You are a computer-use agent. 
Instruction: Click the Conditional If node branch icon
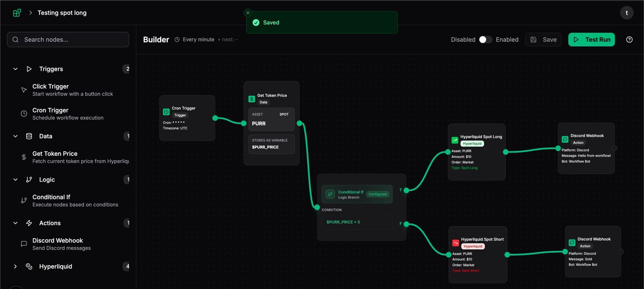point(330,194)
